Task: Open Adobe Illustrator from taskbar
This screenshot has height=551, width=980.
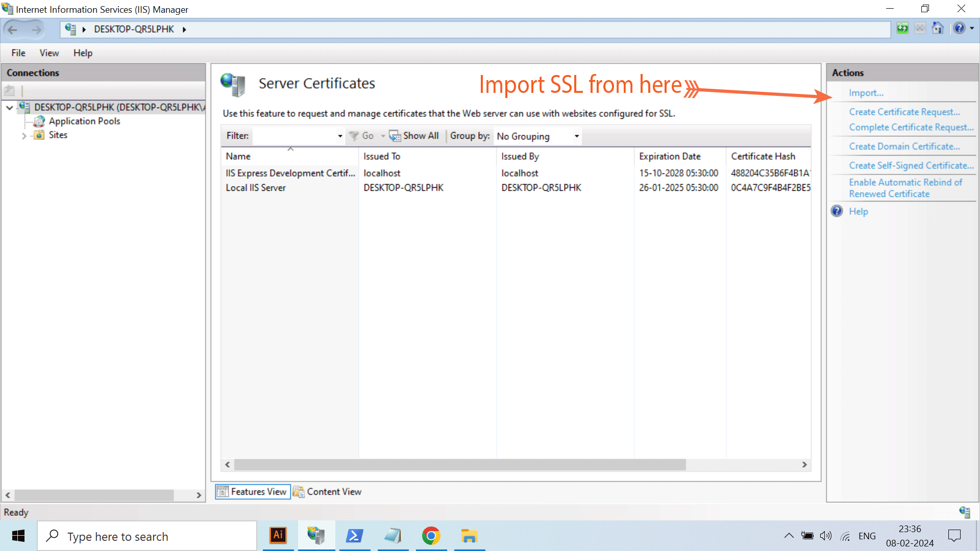Action: tap(278, 536)
